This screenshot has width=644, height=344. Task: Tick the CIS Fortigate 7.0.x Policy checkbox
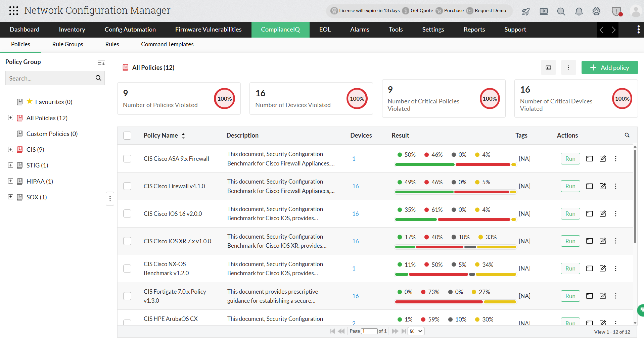pos(127,296)
